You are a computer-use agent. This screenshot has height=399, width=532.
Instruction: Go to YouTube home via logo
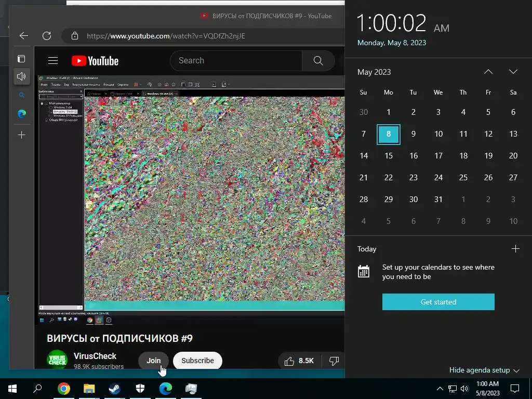[95, 61]
